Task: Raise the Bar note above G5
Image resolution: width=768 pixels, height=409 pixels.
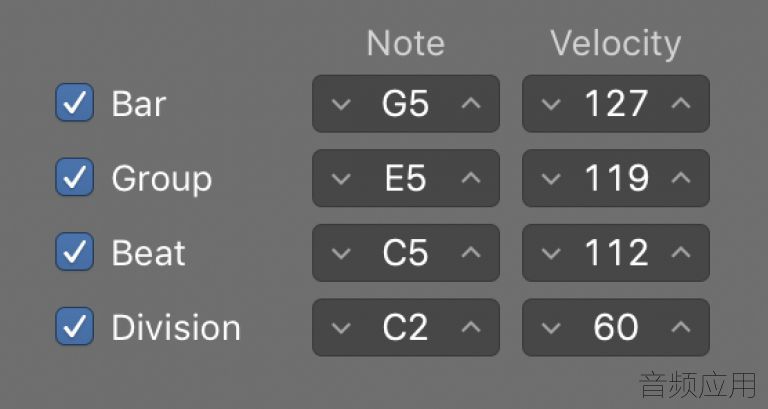Action: [471, 103]
